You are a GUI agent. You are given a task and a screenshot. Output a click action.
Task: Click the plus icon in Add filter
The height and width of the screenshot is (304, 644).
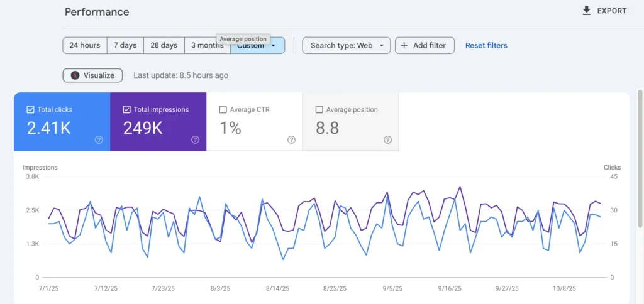404,46
